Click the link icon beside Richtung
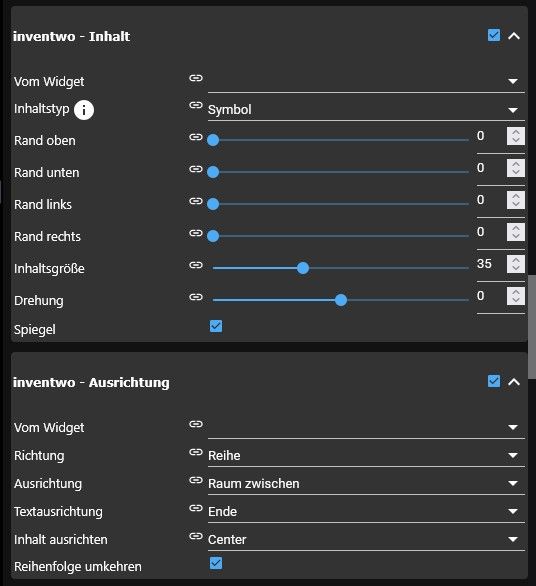536x586 pixels. point(195,452)
